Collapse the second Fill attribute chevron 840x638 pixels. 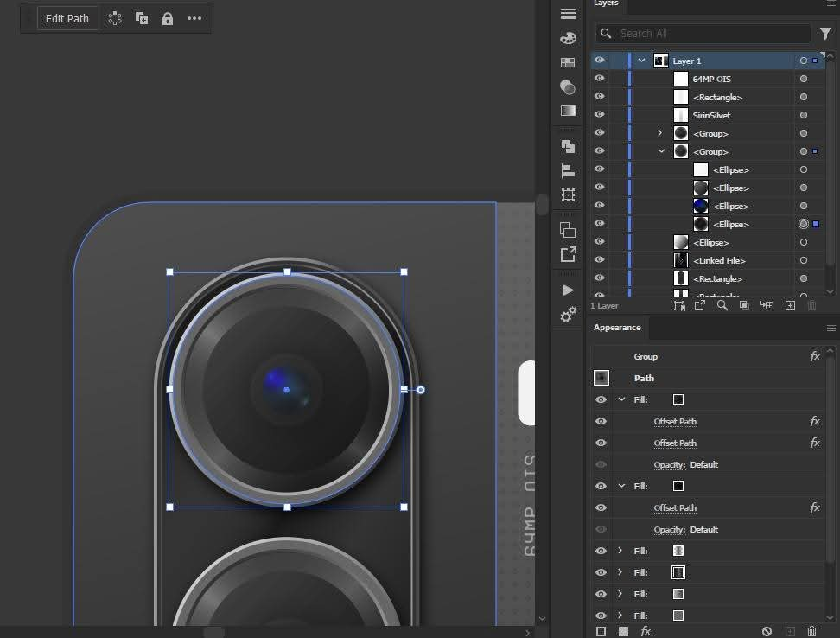point(621,486)
